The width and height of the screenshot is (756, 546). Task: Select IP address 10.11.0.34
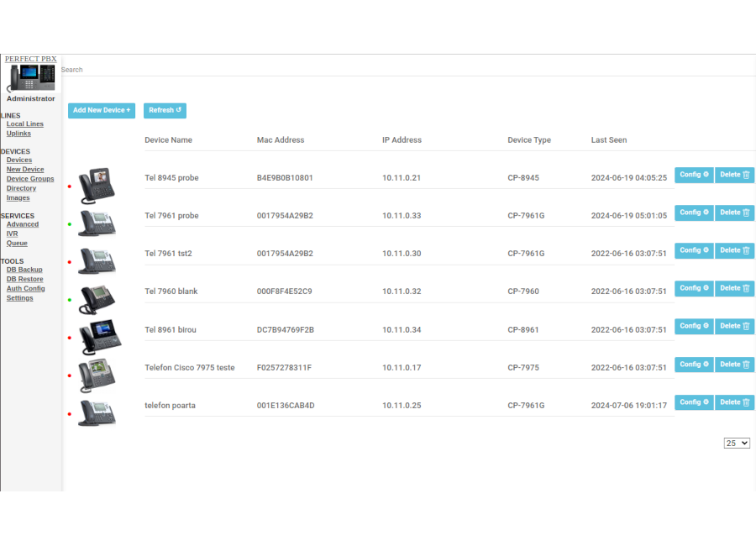pos(402,330)
